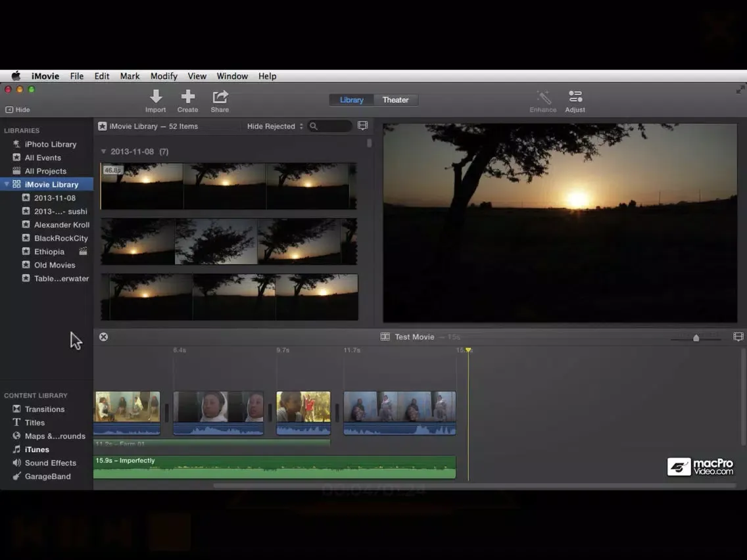Viewport: 747px width, 560px height.
Task: Select the timeline clip starting at 6.4s
Action: point(219,413)
